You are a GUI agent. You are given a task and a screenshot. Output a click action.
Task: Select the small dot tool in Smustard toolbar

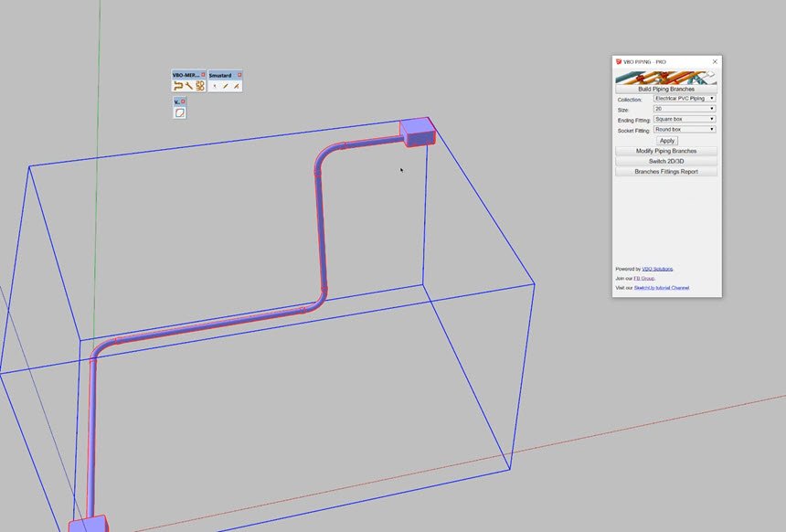pyautogui.click(x=215, y=86)
